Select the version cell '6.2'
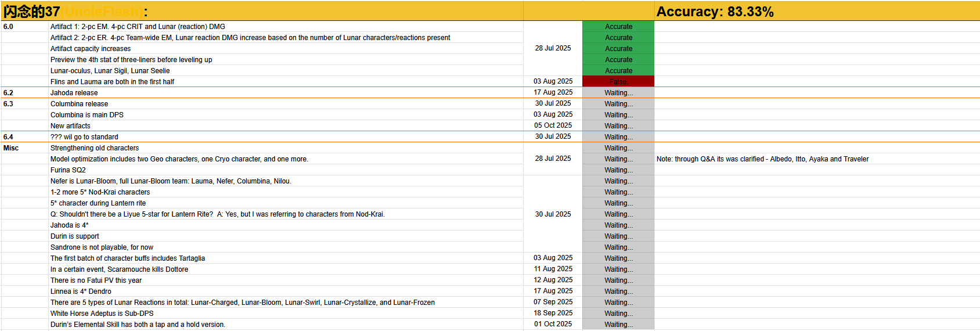 click(25, 93)
